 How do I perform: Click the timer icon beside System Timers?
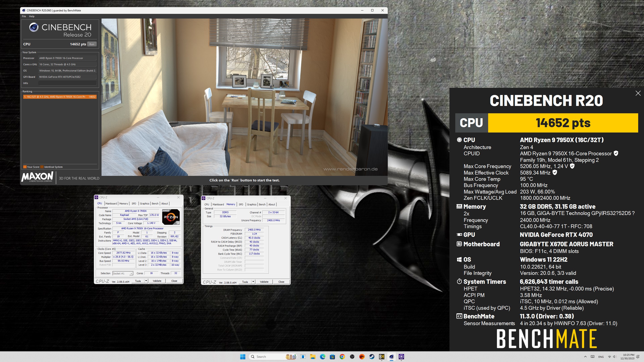459,282
